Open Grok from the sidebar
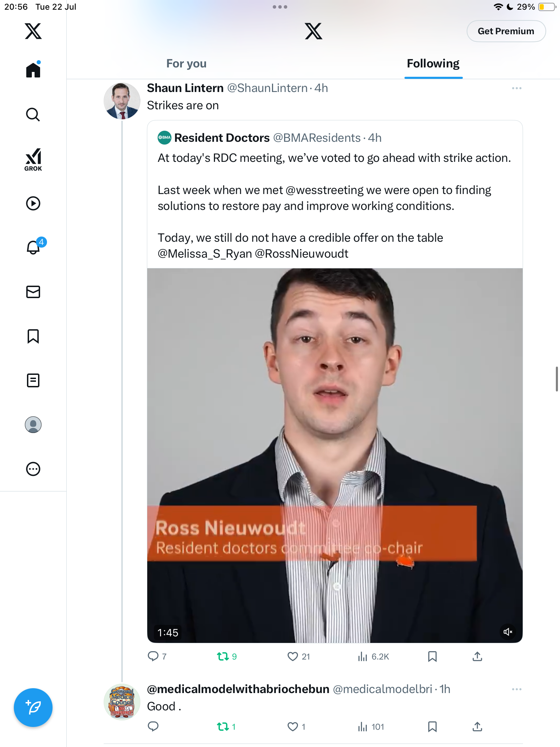Screen dimensions: 560x747 click(33, 160)
